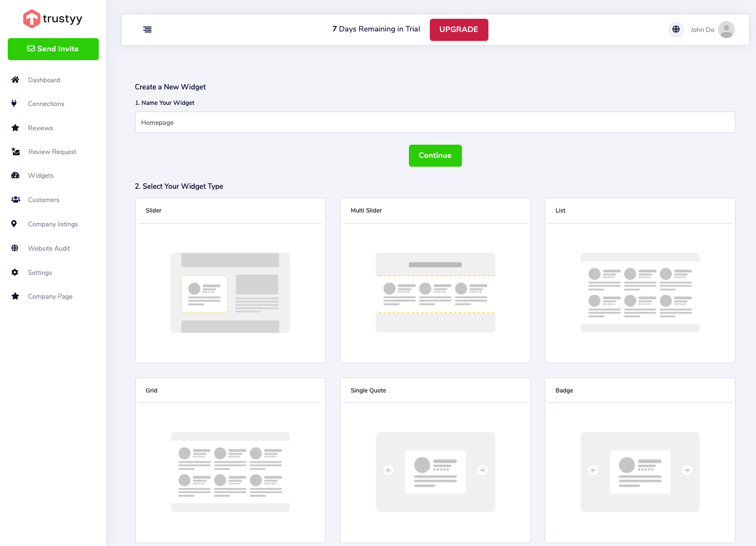The width and height of the screenshot is (756, 546).
Task: Click '1. Name Your Widget' label
Action: (165, 103)
